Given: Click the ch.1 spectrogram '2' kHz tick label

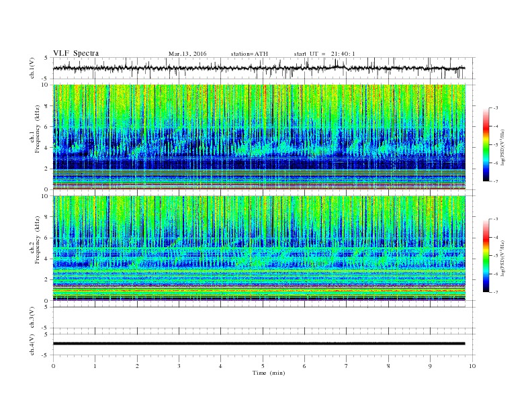Looking at the screenshot, I should point(47,169).
